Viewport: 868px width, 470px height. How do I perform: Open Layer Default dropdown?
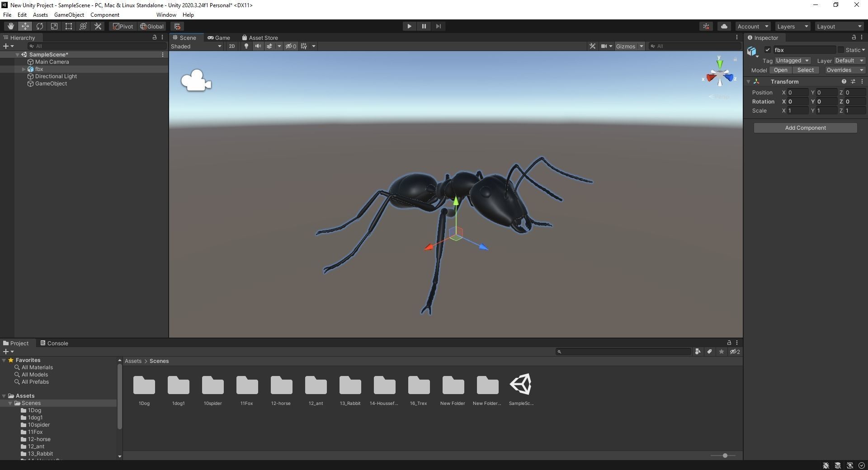[x=849, y=61]
